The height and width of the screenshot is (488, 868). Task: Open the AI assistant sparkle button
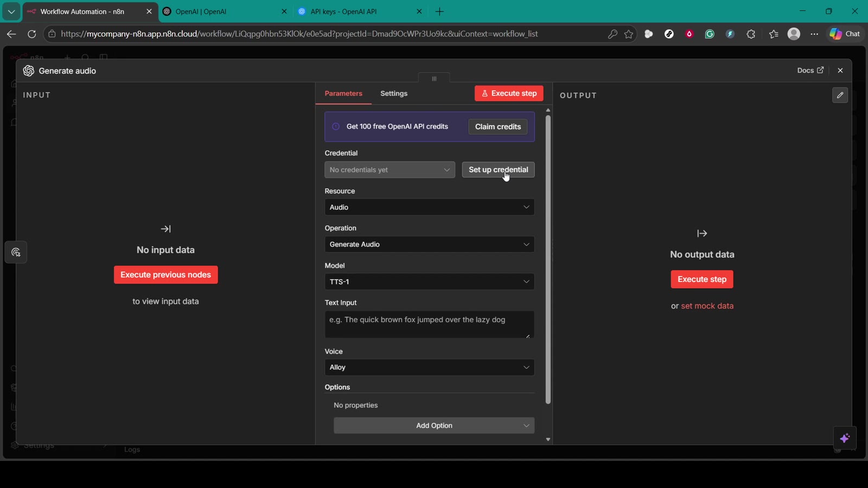(845, 438)
